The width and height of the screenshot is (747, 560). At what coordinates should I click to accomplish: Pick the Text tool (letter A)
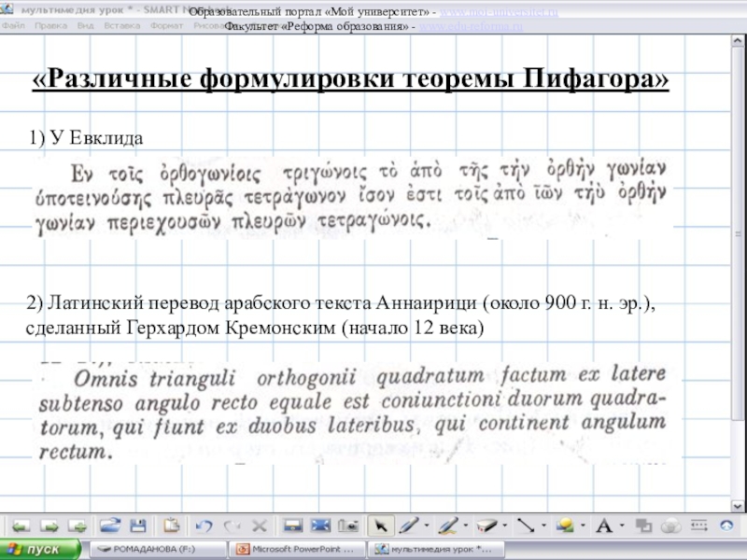click(603, 525)
